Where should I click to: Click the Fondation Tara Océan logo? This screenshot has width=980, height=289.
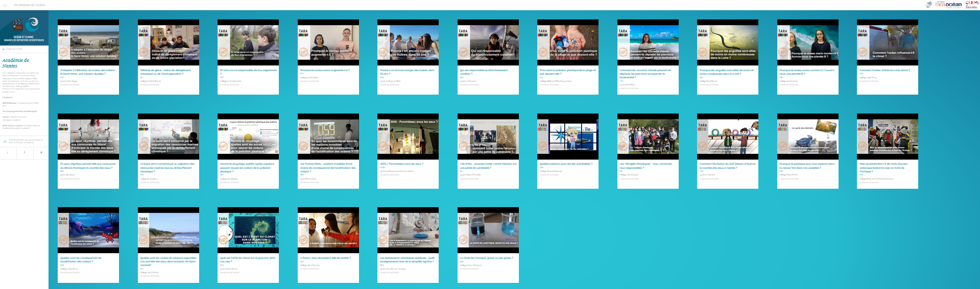click(x=948, y=5)
